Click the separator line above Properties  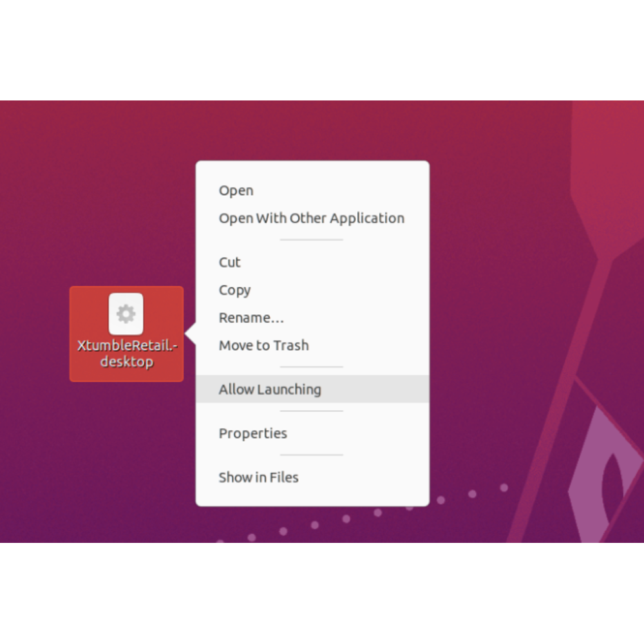(311, 411)
